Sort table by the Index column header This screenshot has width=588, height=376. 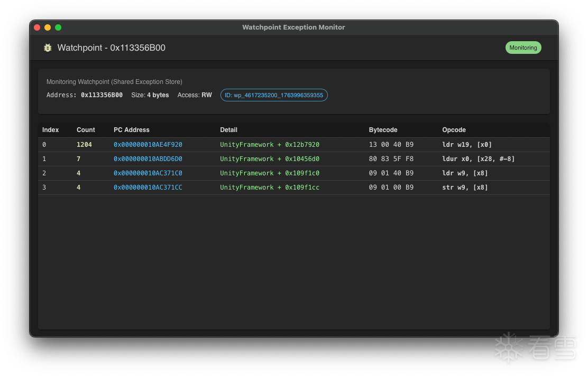[x=50, y=129]
